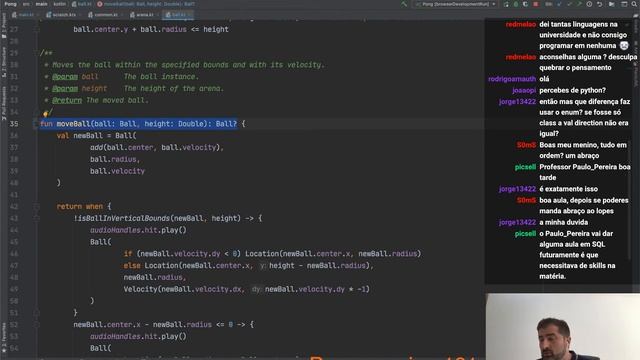
Task: Click username picsell beside 'Professor Paulo_Pereira'
Action: coord(525,167)
